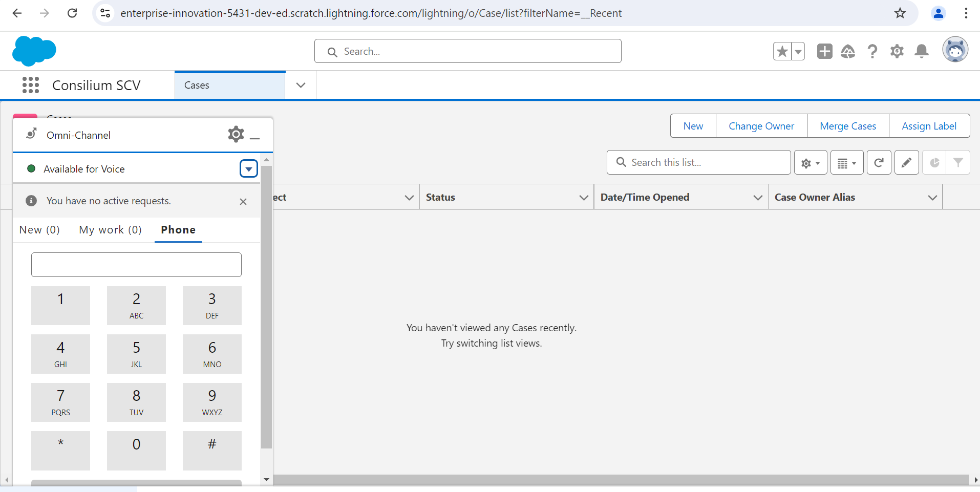The width and height of the screenshot is (980, 492).
Task: Open the App Launcher grid icon
Action: (x=31, y=85)
